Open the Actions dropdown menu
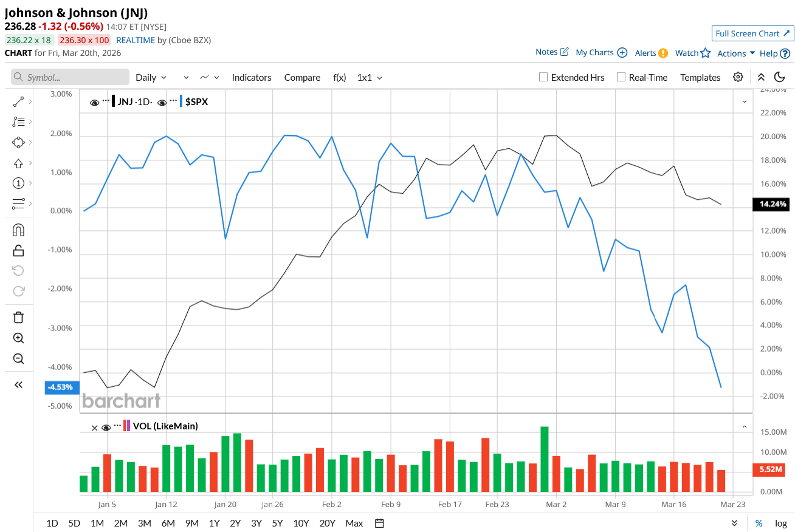This screenshot has width=795, height=532. (736, 53)
